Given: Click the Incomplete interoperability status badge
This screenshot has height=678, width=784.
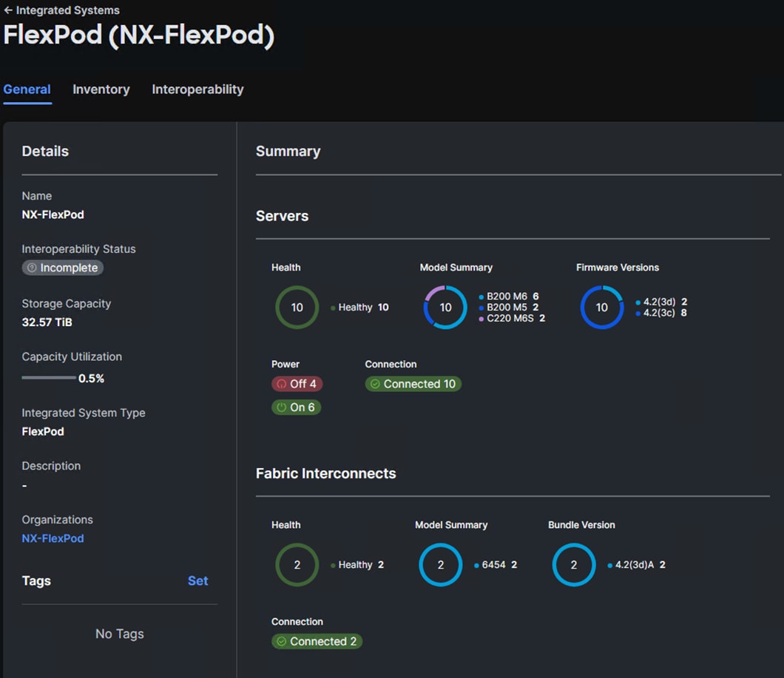Looking at the screenshot, I should pyautogui.click(x=63, y=268).
